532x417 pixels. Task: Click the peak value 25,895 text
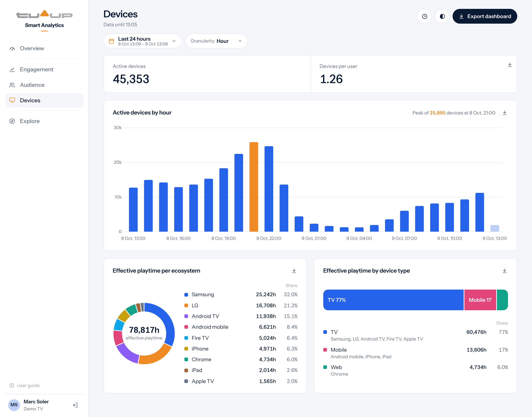pyautogui.click(x=437, y=113)
